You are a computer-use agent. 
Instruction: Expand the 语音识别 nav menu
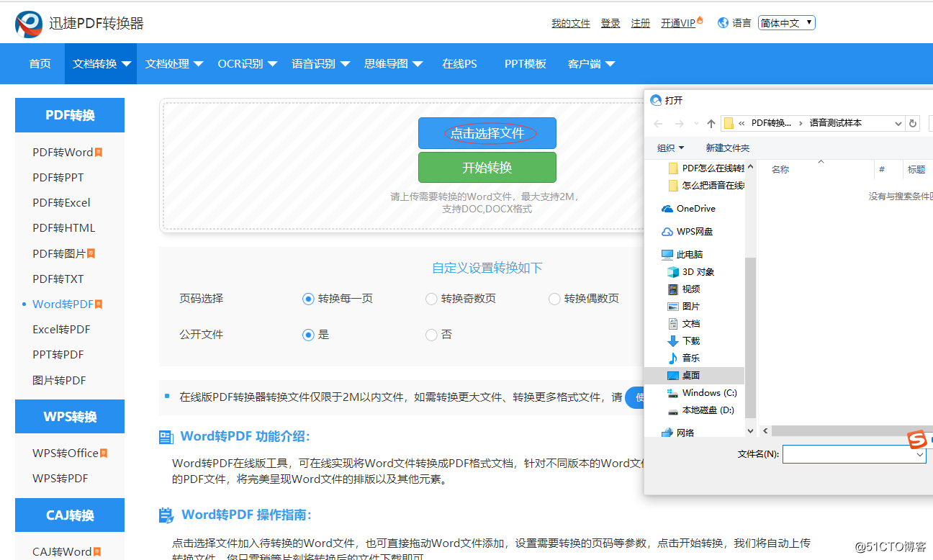click(x=320, y=63)
